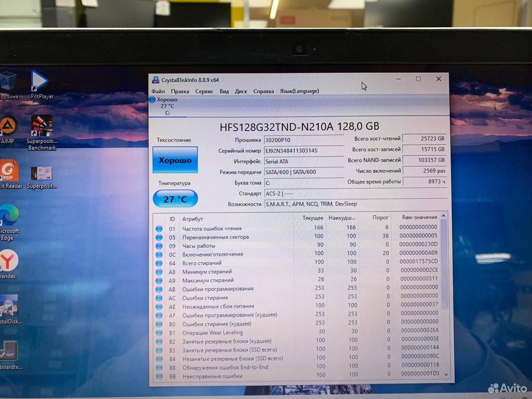
Task: Maximize the CrystalDiskInfo window
Action: 418,79
